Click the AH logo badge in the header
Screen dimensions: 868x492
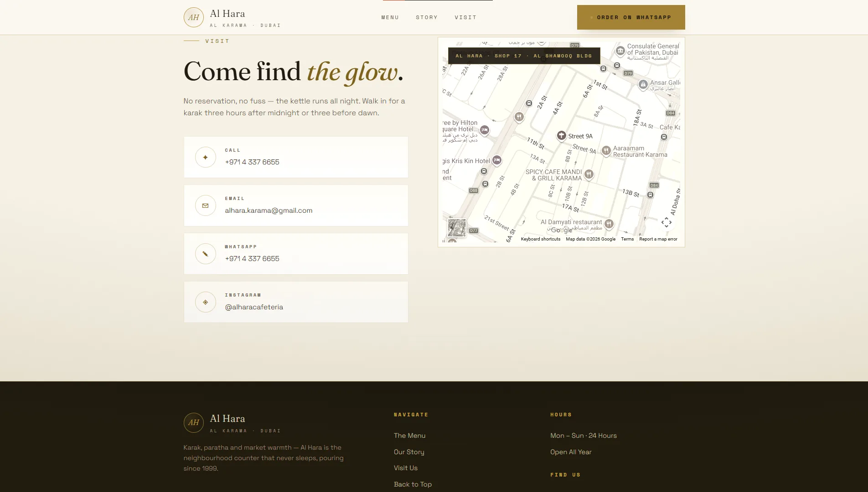click(193, 17)
